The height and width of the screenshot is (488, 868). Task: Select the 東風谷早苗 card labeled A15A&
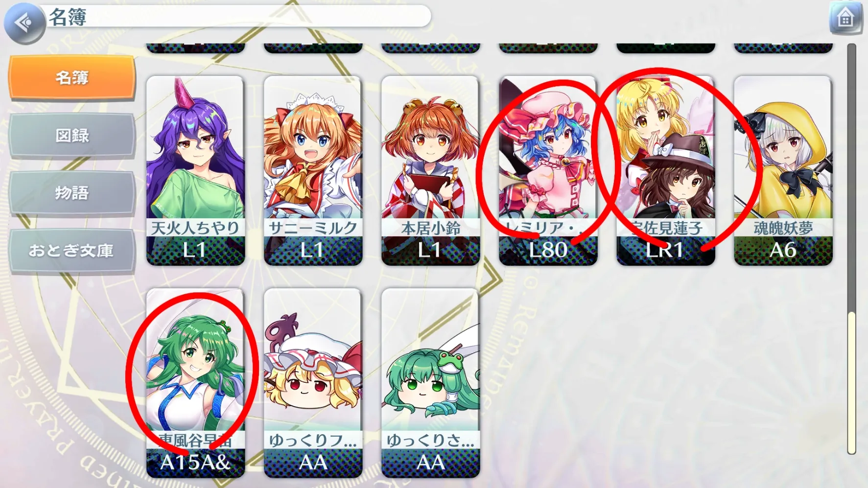(195, 383)
